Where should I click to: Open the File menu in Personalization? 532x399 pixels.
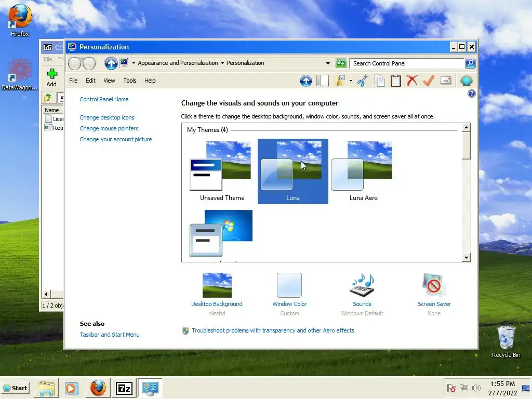click(73, 81)
